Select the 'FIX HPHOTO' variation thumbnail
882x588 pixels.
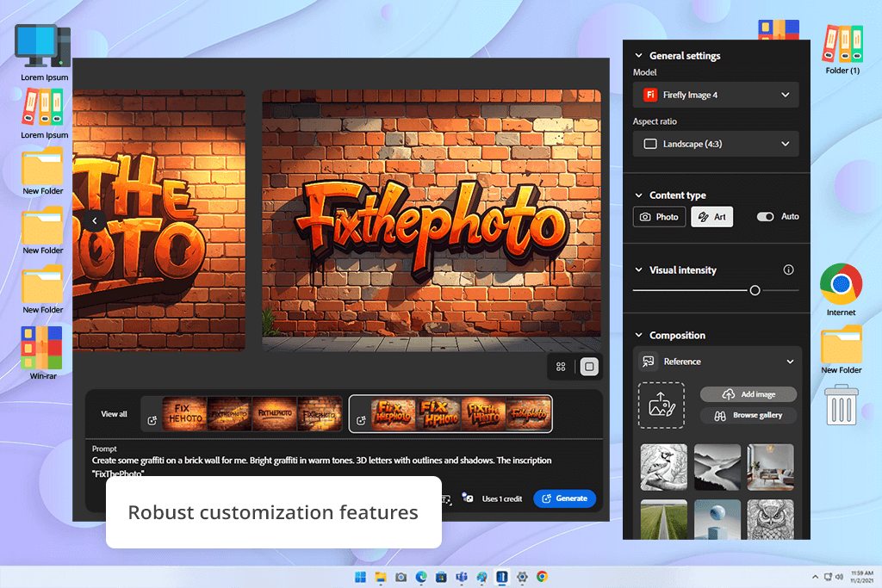pyautogui.click(x=438, y=414)
